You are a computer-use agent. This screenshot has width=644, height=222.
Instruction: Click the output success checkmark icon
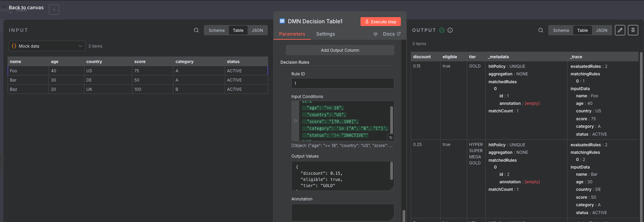click(x=442, y=30)
